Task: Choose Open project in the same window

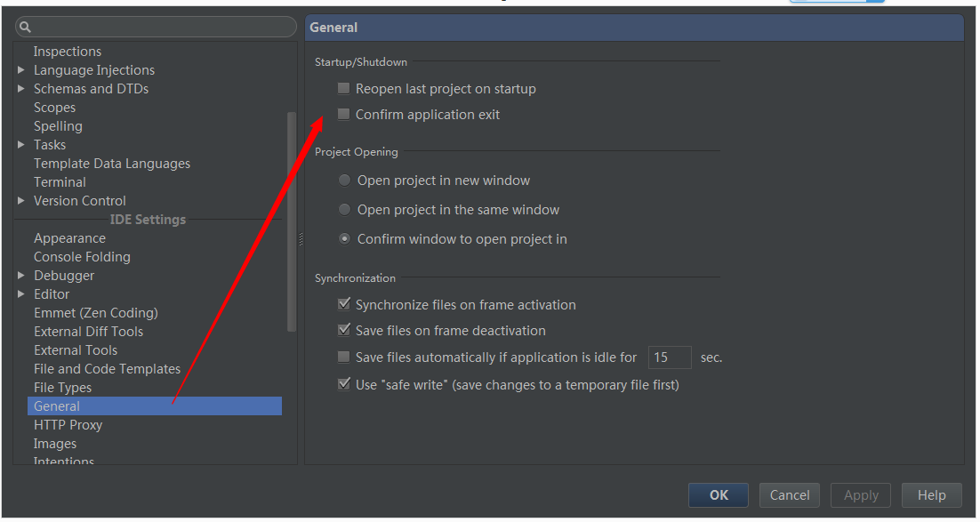Action: click(x=345, y=210)
